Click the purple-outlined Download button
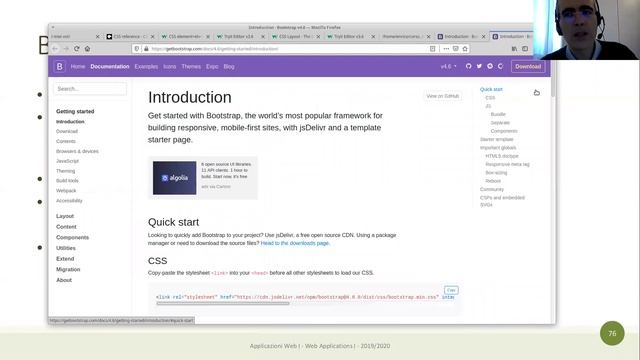This screenshot has height=360, width=640. coord(528,66)
